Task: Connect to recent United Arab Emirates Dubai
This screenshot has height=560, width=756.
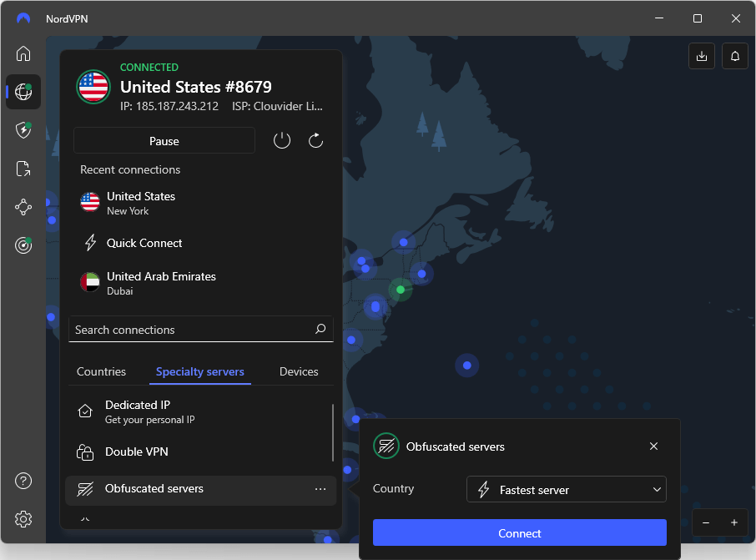Action: point(199,283)
